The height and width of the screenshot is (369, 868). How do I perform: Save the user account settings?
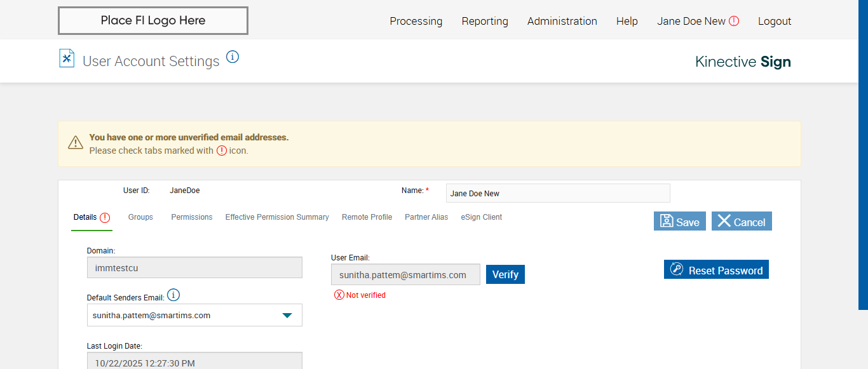(679, 221)
